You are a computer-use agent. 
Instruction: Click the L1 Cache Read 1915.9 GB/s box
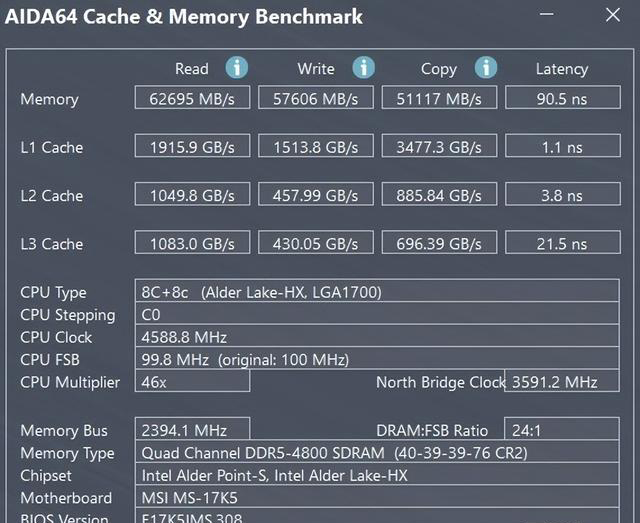pos(193,147)
